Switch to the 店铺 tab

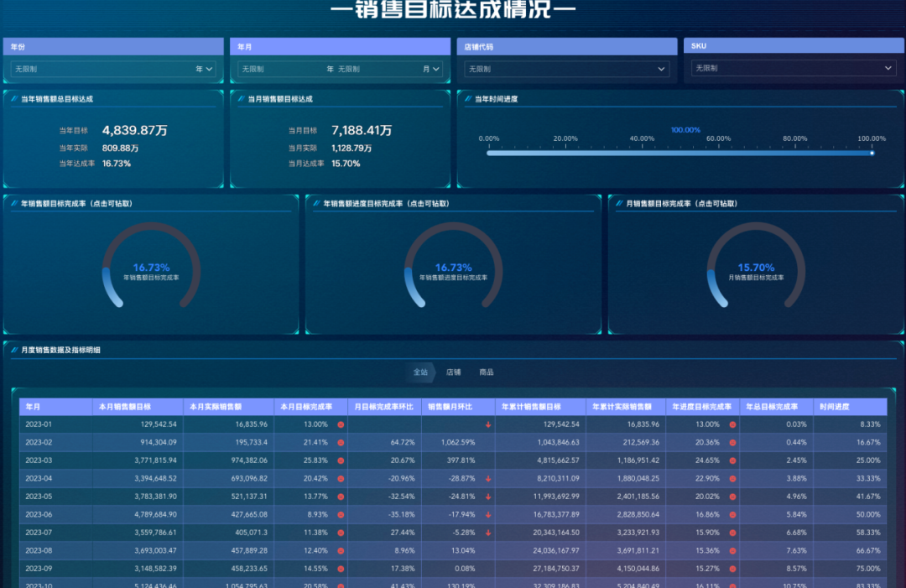[x=453, y=372]
